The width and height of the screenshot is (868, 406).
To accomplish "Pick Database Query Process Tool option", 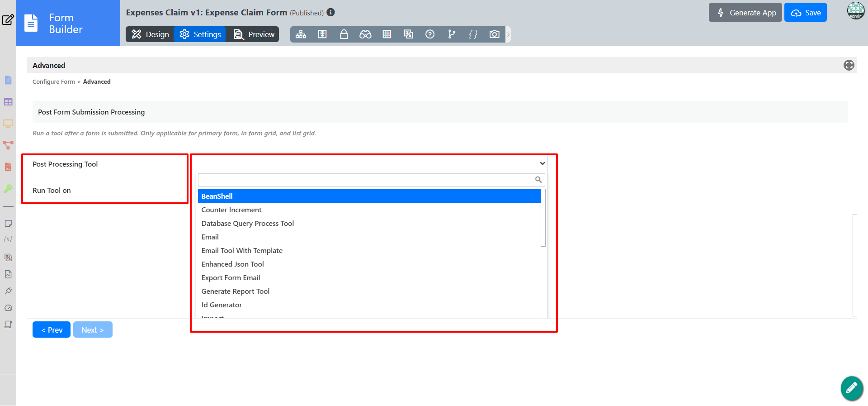I will [x=247, y=223].
